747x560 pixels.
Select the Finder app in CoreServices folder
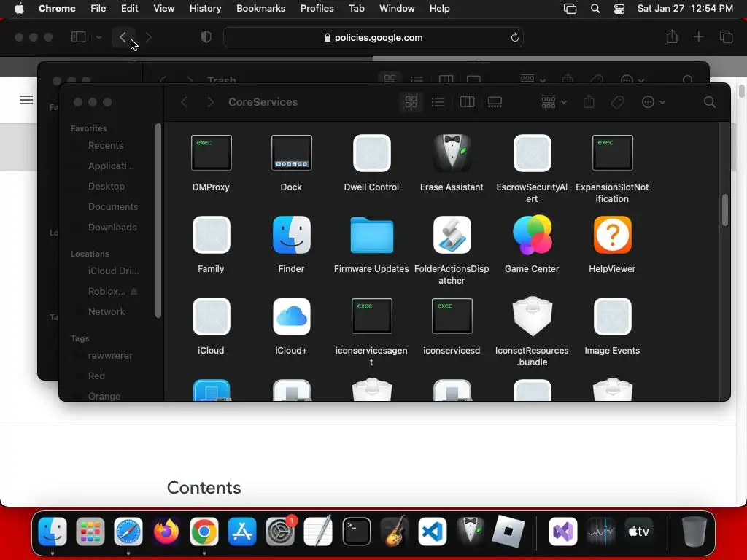[x=291, y=235]
